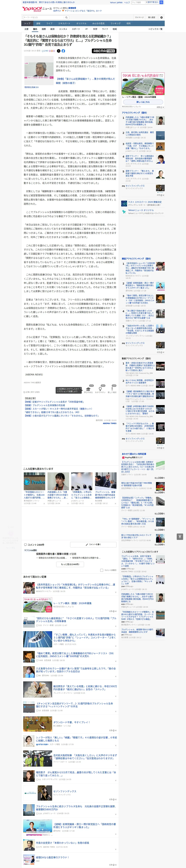Viewport: 186px width, 868px height.
Task: Click the Yahoo!ニュース オリジナル bird icon
Action: click(124, 212)
